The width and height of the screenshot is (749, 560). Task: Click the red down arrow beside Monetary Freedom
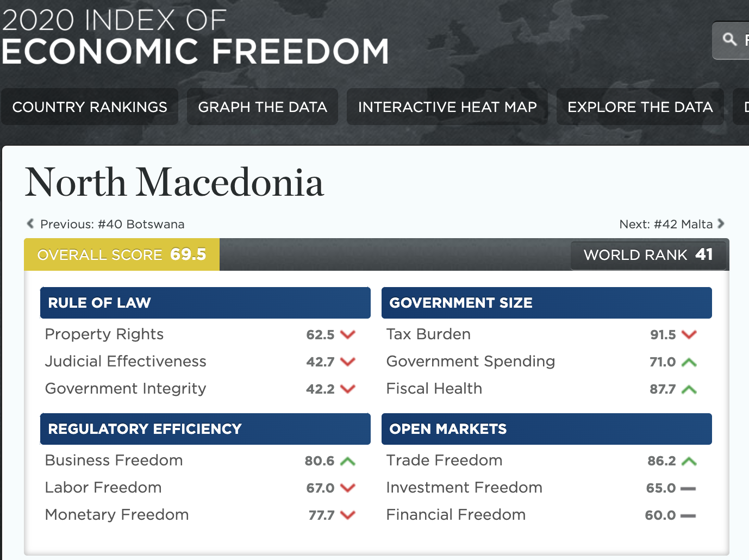(347, 515)
